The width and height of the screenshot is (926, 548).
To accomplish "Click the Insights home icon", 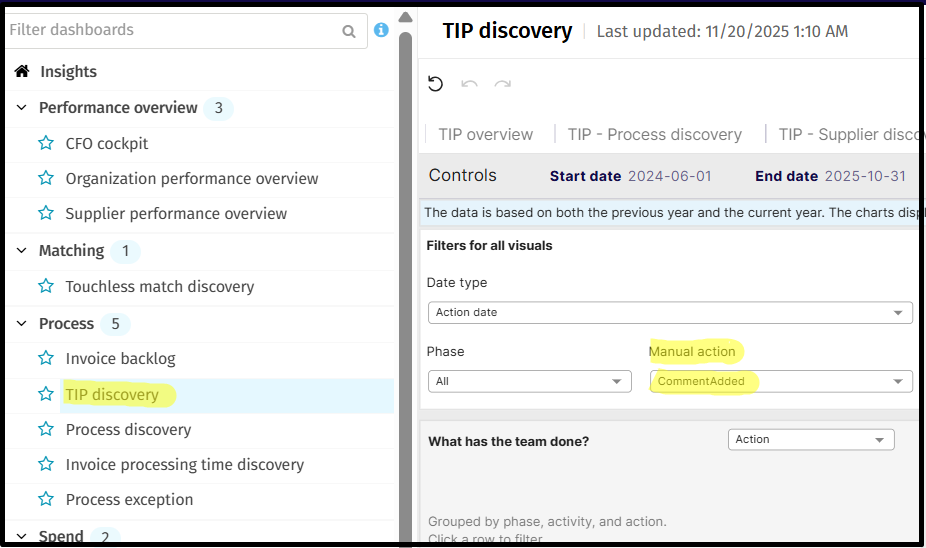I will [x=22, y=71].
